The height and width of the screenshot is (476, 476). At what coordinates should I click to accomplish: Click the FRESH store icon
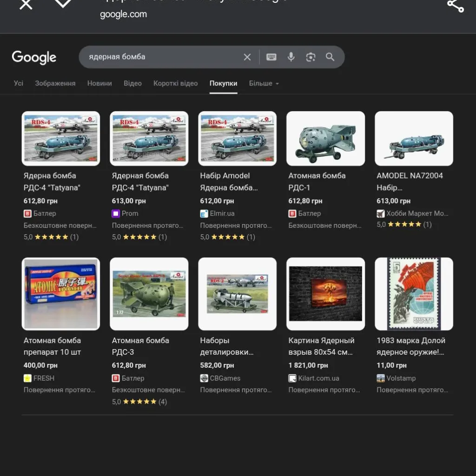(27, 378)
